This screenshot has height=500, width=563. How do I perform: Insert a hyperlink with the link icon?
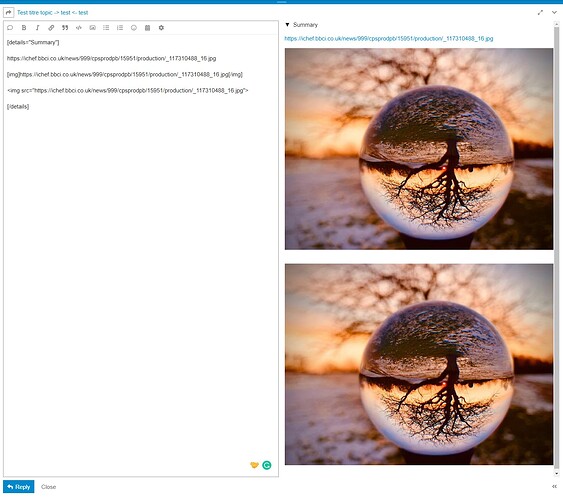pyautogui.click(x=51, y=28)
